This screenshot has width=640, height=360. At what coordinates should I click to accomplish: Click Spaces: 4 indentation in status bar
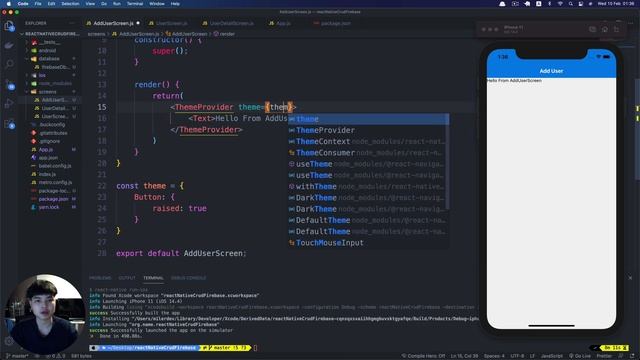coord(494,356)
